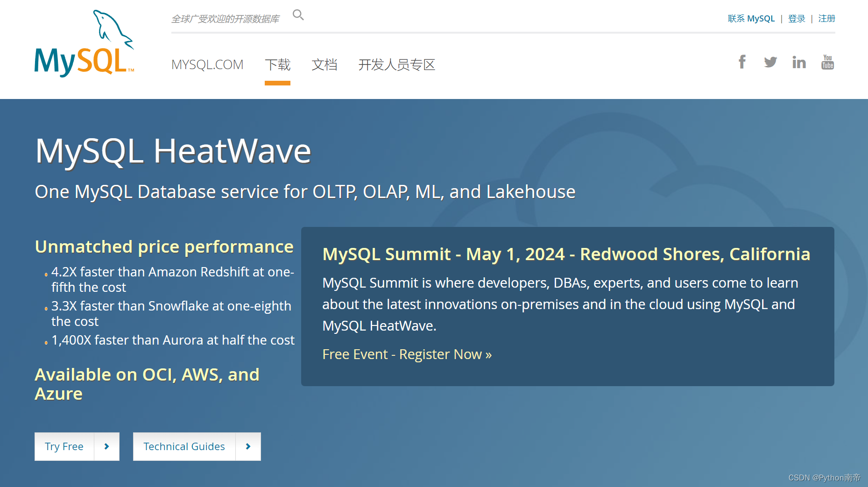Open MySQL's LinkedIn icon

(x=799, y=62)
